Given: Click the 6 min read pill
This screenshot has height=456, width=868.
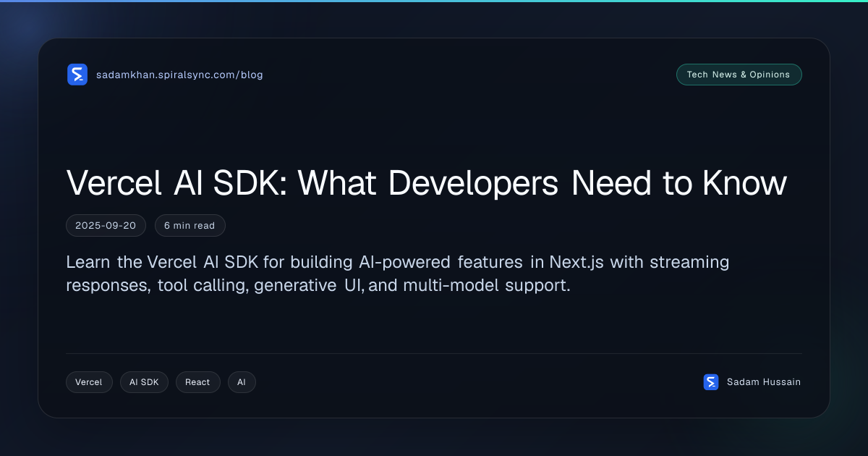Looking at the screenshot, I should click(x=190, y=226).
